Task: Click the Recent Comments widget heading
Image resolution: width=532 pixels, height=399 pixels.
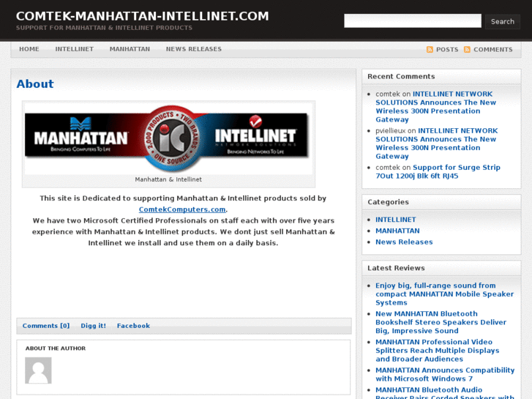Action: pyautogui.click(x=401, y=76)
